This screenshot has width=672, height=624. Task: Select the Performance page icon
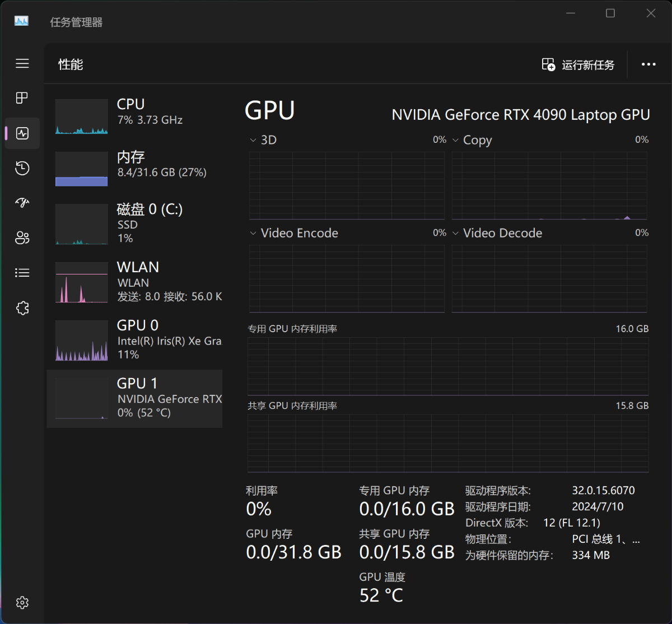22,133
